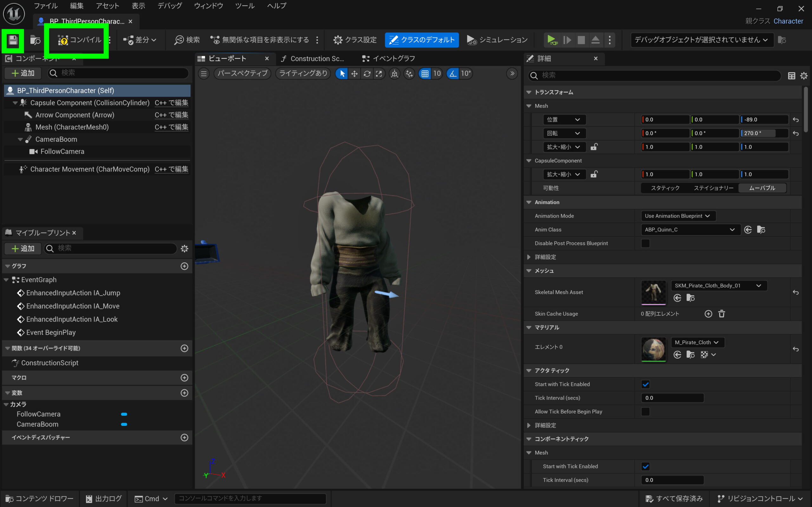Enable Allow Tick Before Begin Play

645,411
